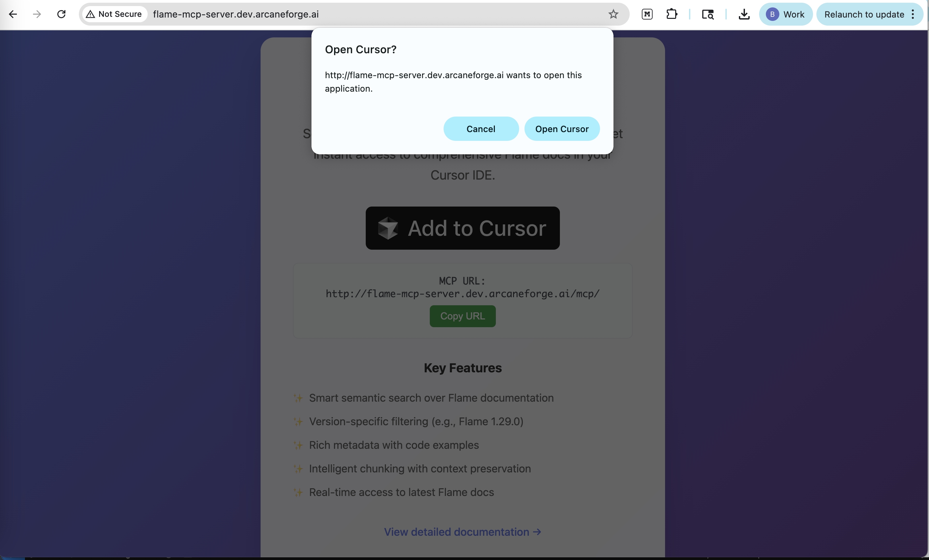The image size is (929, 560).
Task: Click the B avatar in profile chip
Action: [x=772, y=14]
